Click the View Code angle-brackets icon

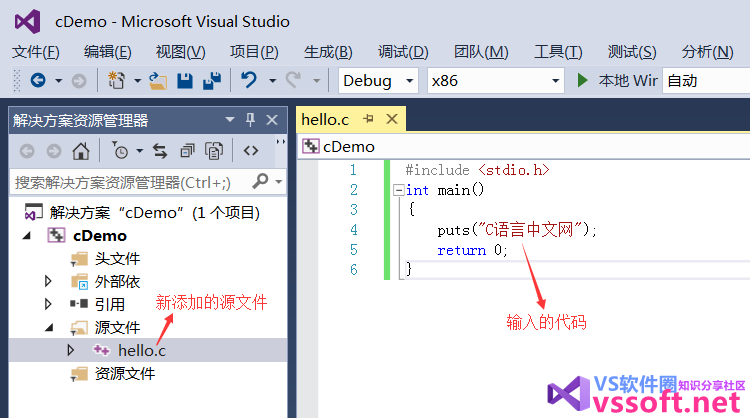tap(251, 151)
